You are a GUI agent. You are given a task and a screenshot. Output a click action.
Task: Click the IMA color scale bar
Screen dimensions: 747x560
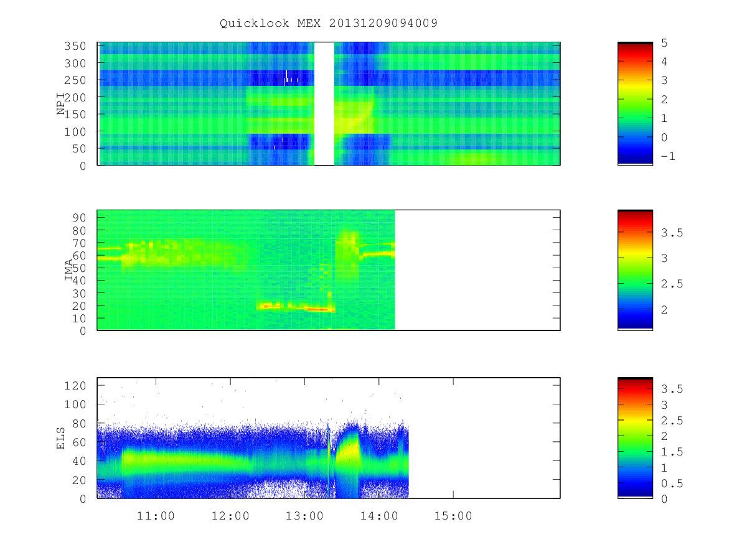tap(635, 270)
